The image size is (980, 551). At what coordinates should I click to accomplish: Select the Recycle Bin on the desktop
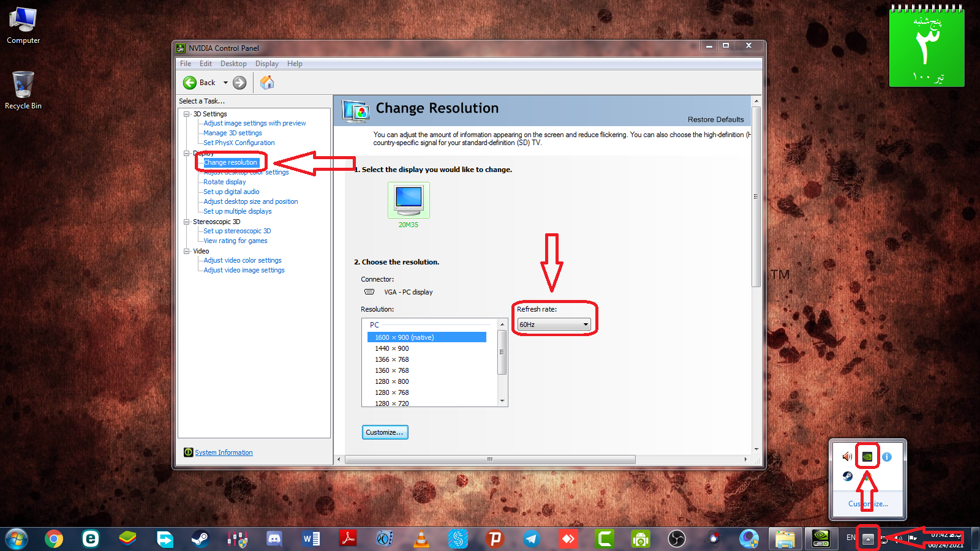pyautogui.click(x=23, y=90)
